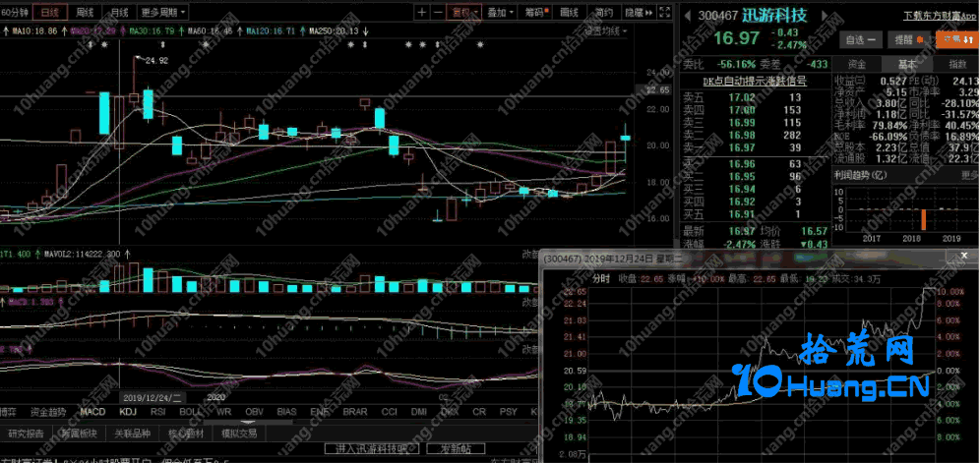Open 研究报告 tab

(26, 433)
